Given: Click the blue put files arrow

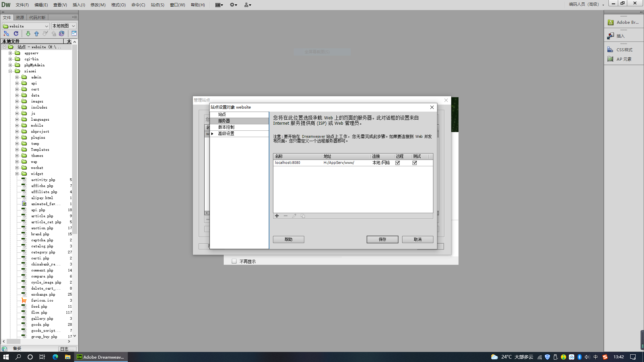Looking at the screenshot, I should (x=37, y=34).
